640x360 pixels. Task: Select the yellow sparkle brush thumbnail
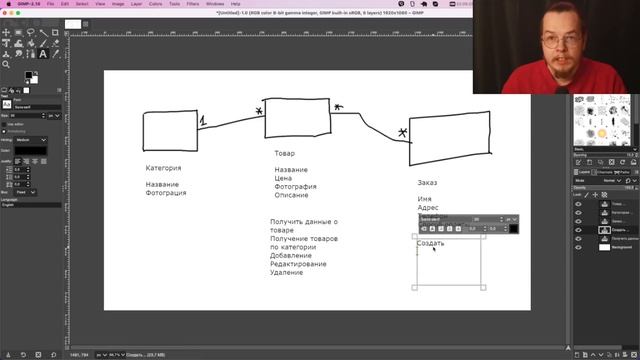pos(602,133)
